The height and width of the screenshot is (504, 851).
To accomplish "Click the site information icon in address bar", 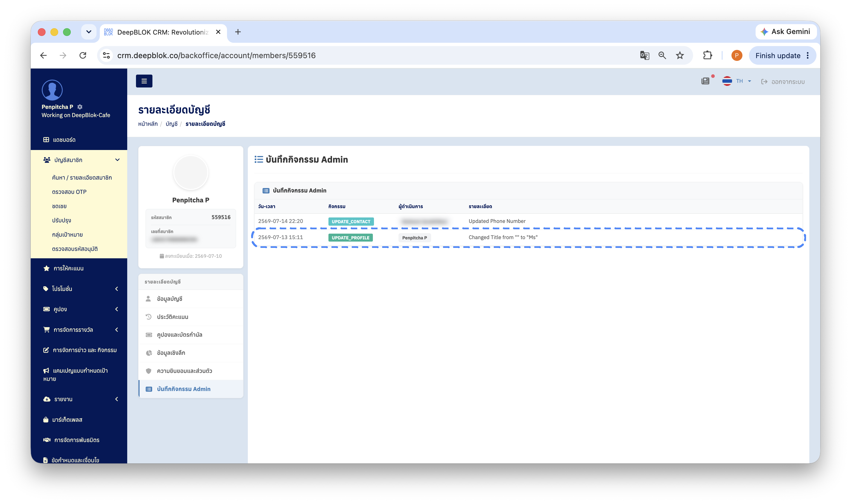I will point(107,55).
